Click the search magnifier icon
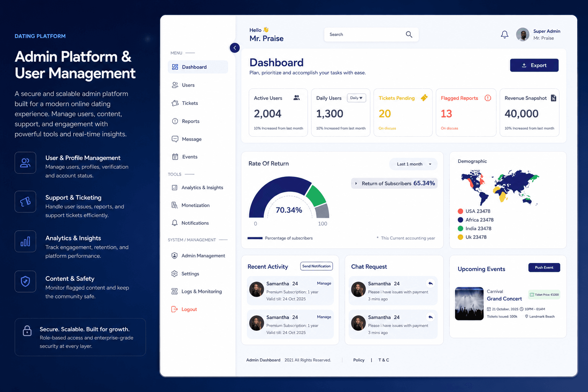The width and height of the screenshot is (588, 392). [409, 34]
